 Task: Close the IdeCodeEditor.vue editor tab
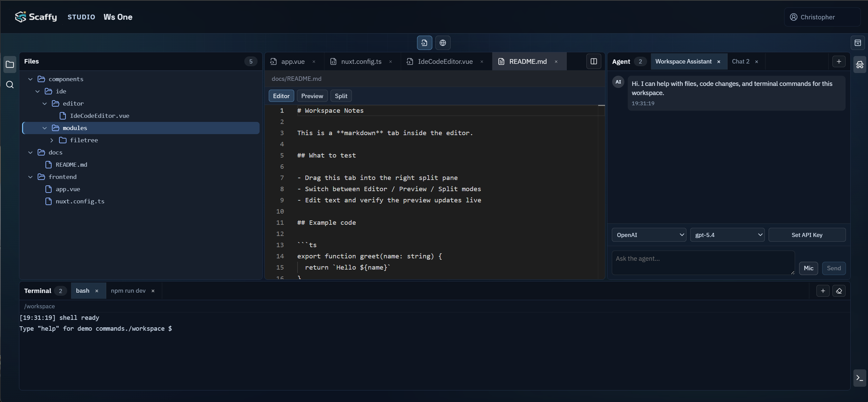[x=482, y=61]
